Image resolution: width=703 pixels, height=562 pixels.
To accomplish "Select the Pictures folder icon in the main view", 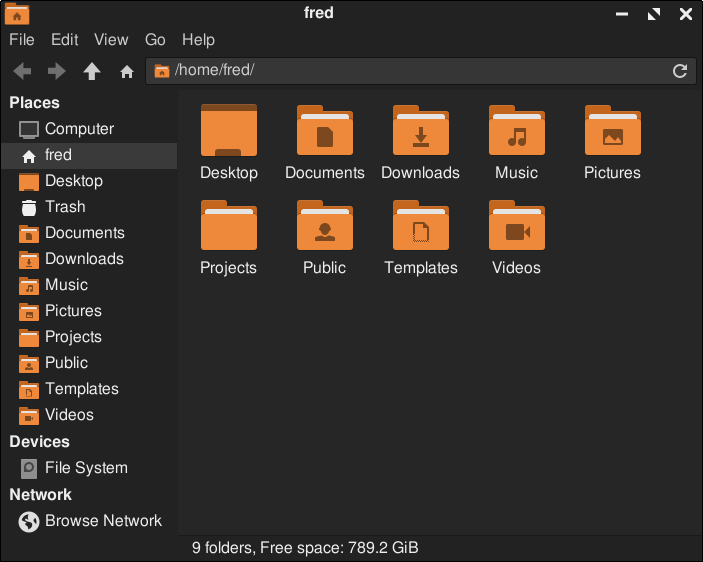I will click(612, 130).
